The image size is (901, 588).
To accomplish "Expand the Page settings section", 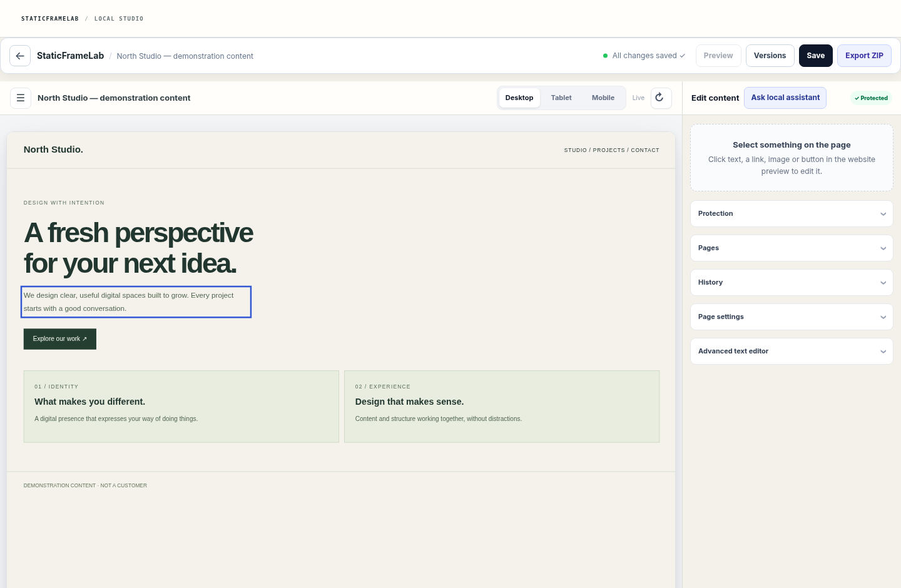I will point(792,317).
